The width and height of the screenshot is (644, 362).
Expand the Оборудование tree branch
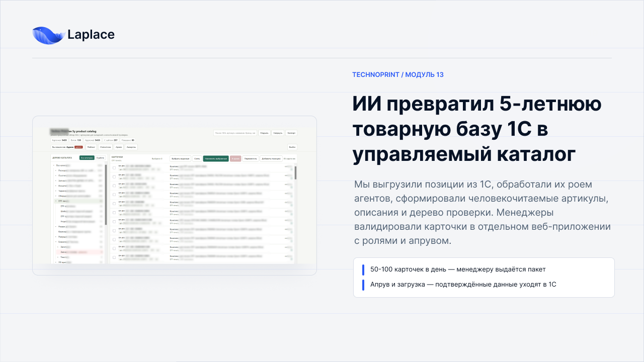(56, 196)
